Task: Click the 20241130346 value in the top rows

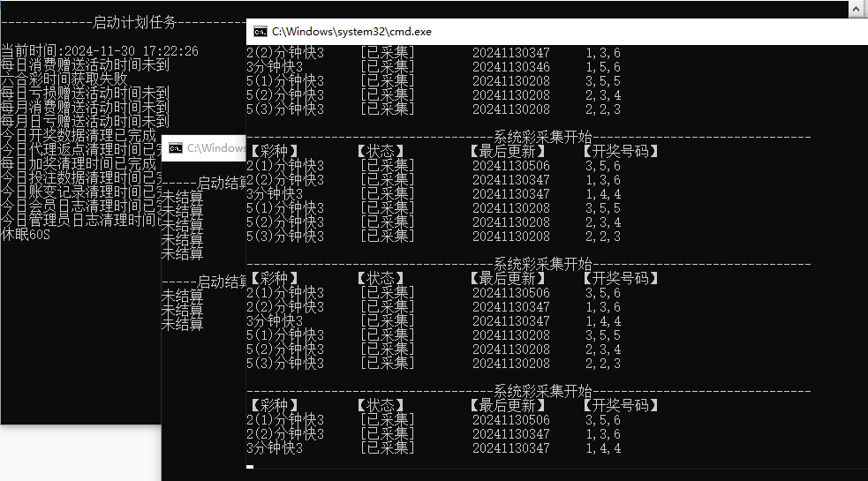Action: pyautogui.click(x=510, y=67)
